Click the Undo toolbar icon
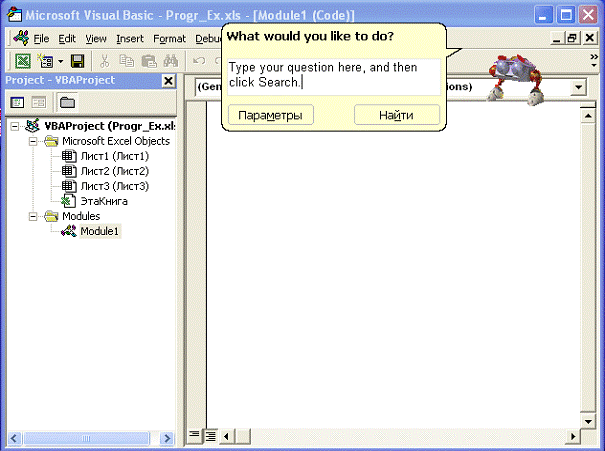The height and width of the screenshot is (451, 605). (x=199, y=61)
